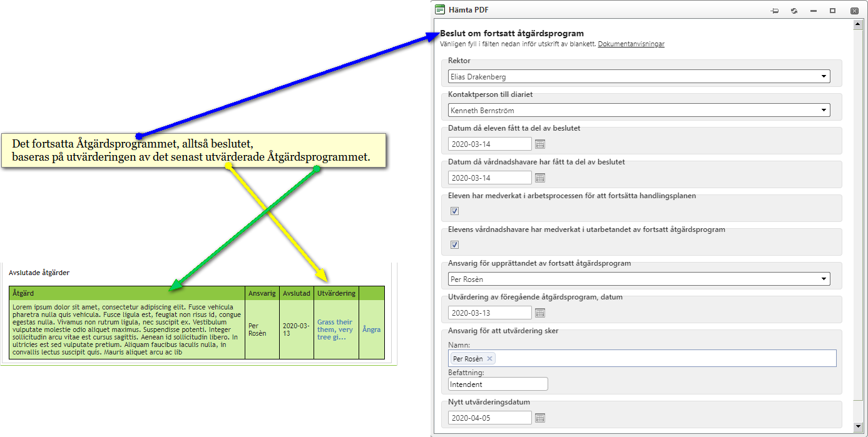868x437 pixels.
Task: Open calendar for Nytt utvärderingsdatum
Action: point(540,418)
